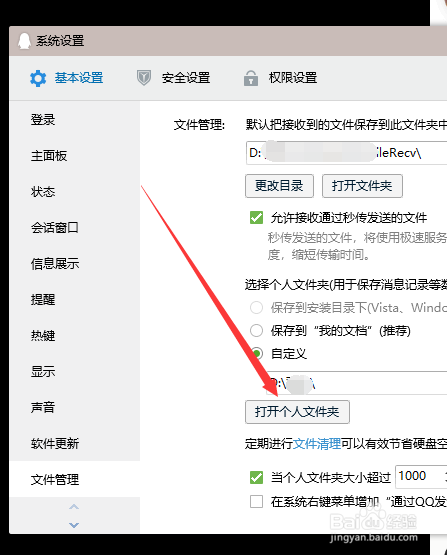
Task: Click the 文件管理: section label
Action: (199, 125)
